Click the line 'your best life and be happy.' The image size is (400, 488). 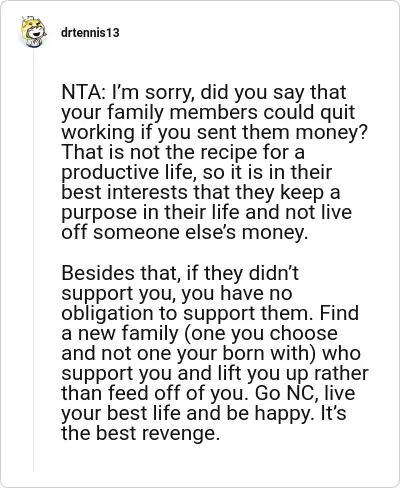tap(189, 413)
